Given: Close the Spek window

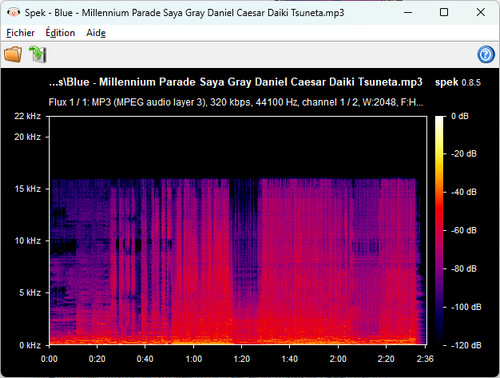Looking at the screenshot, I should 481,13.
